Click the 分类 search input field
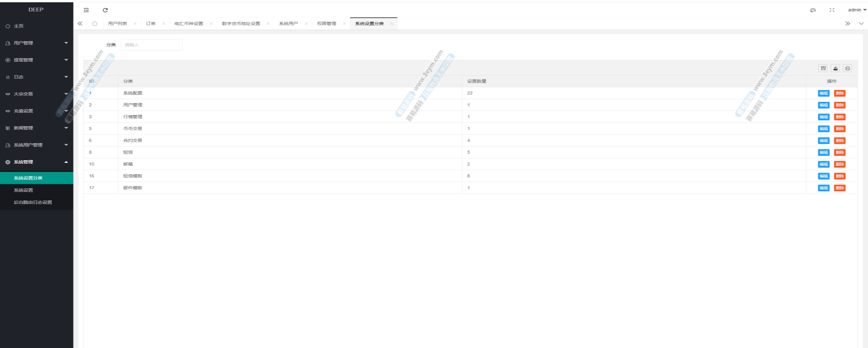The width and height of the screenshot is (868, 348). [152, 45]
